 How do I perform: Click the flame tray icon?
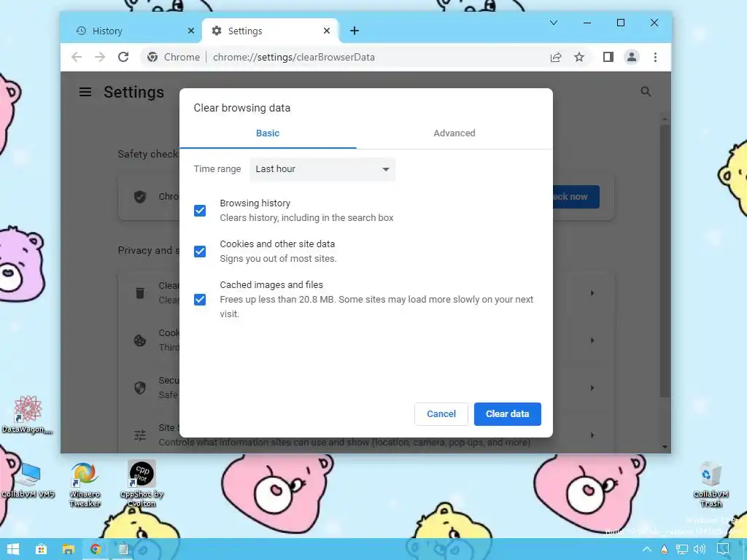pos(664,550)
